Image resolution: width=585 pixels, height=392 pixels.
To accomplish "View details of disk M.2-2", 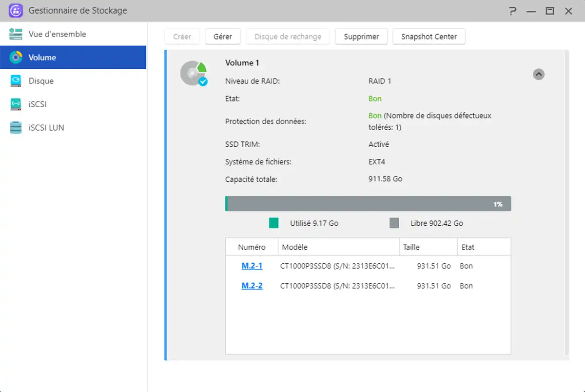I will [x=252, y=286].
